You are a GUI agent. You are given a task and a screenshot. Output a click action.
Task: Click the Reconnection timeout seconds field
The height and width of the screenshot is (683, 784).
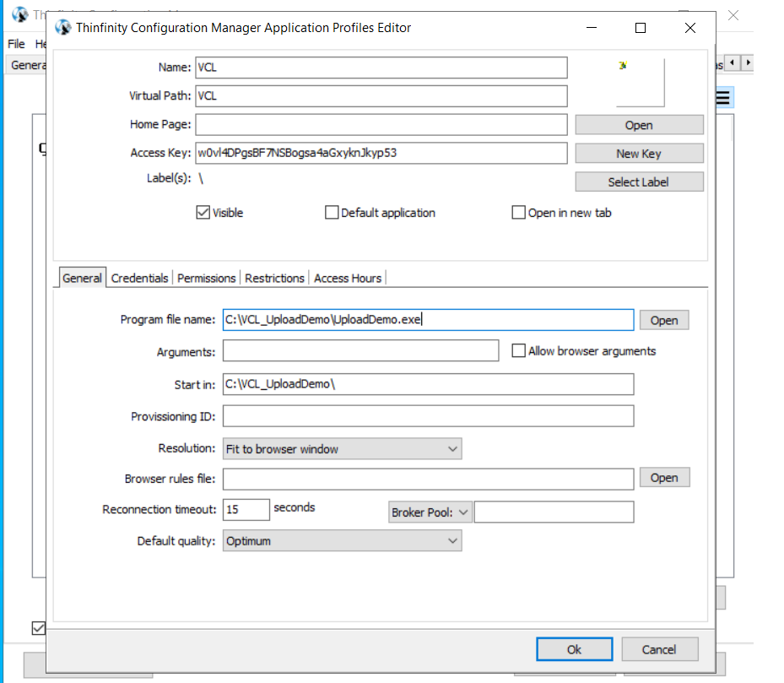click(x=246, y=510)
